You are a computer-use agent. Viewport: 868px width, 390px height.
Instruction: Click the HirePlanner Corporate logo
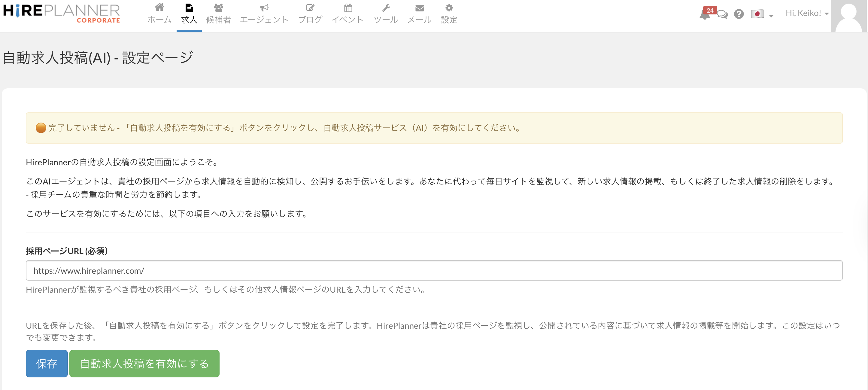(x=62, y=14)
